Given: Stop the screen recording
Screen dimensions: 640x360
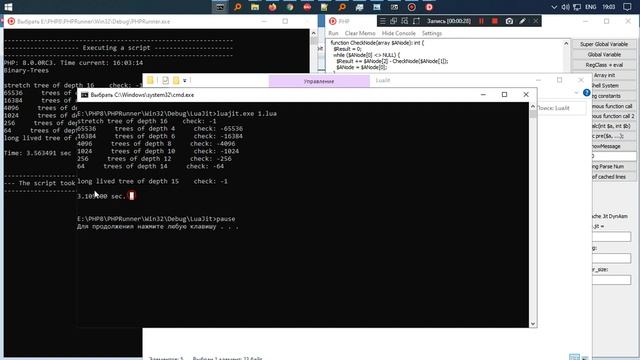Looking at the screenshot, I should click(x=495, y=21).
